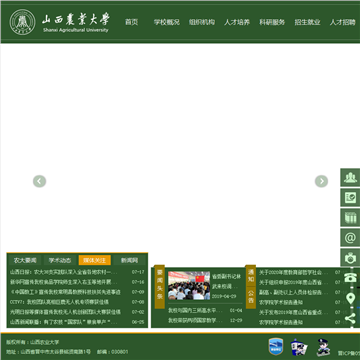Switch to the 学术动态 tab

coord(60,260)
